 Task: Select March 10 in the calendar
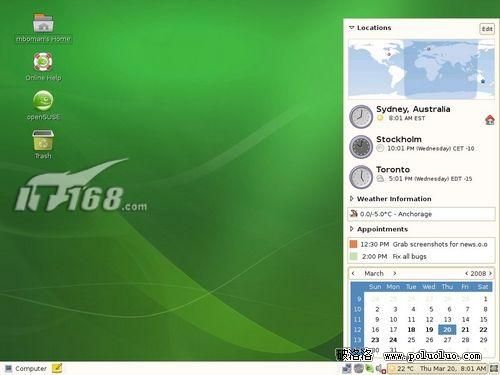click(x=393, y=319)
